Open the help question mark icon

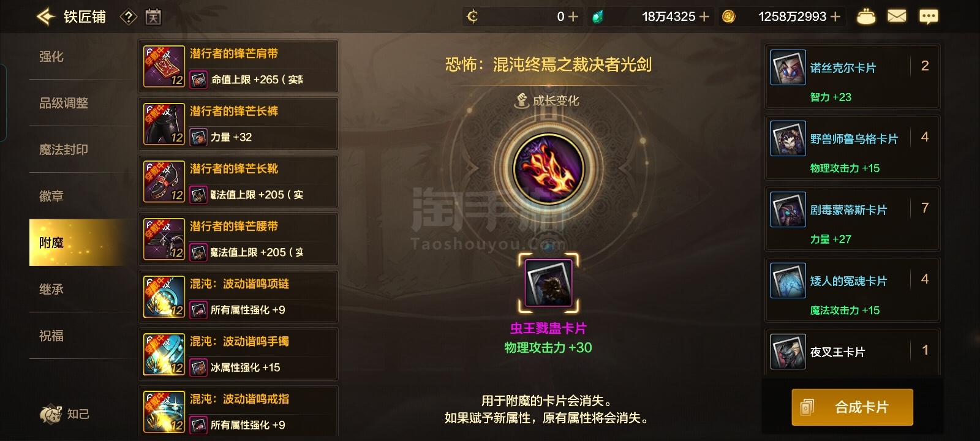(128, 17)
